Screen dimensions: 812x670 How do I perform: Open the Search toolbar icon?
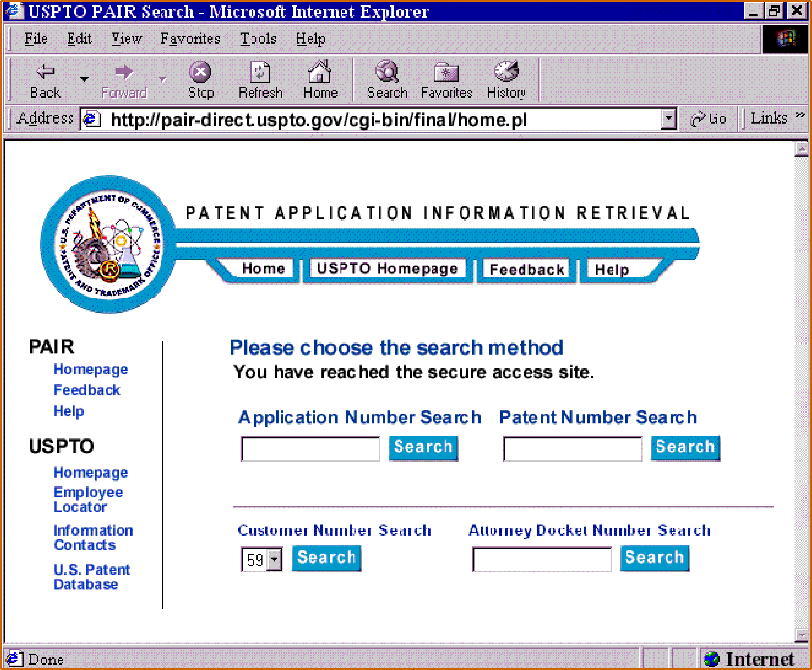(x=387, y=72)
